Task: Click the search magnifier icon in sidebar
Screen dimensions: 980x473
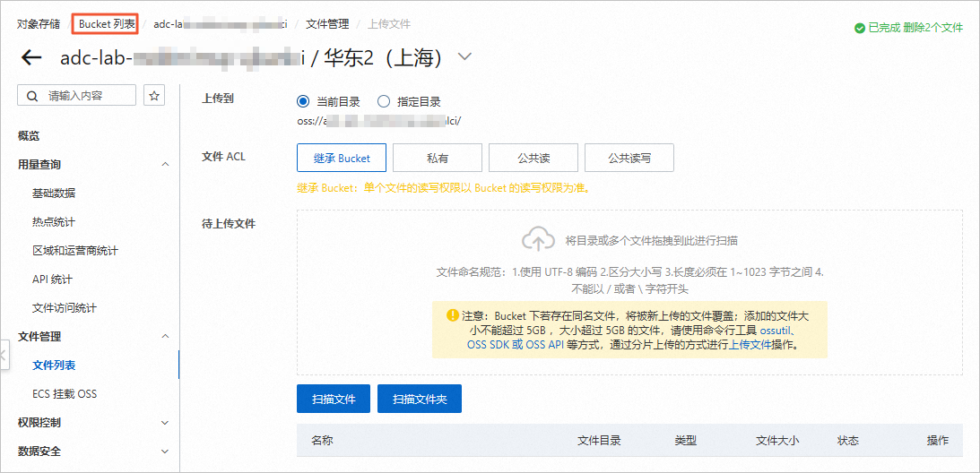Action: click(x=31, y=96)
